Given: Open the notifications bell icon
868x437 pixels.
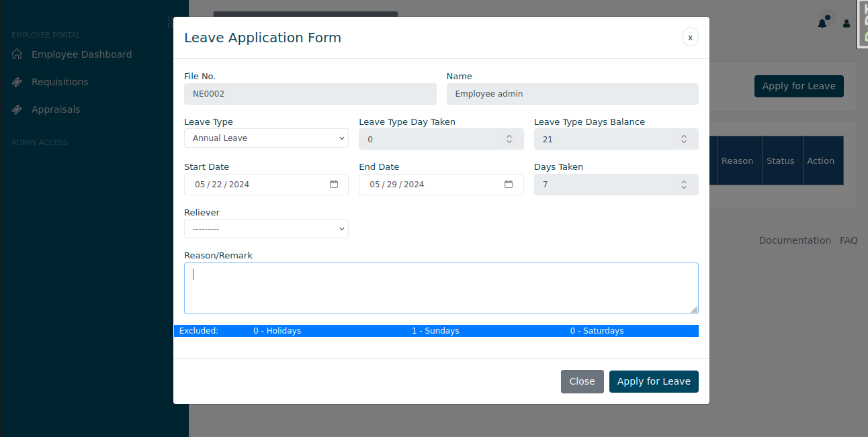Looking at the screenshot, I should (x=822, y=23).
